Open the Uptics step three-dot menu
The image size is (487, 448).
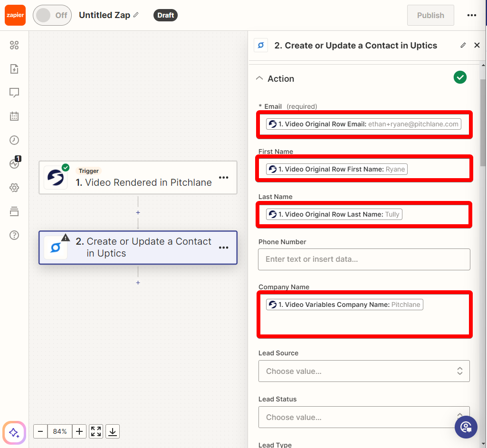coord(224,248)
